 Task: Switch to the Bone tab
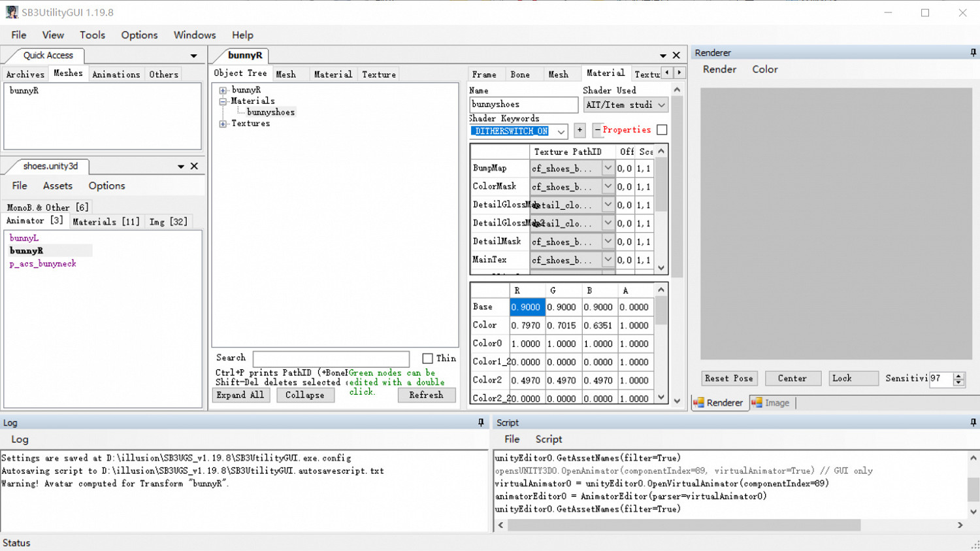pyautogui.click(x=520, y=75)
